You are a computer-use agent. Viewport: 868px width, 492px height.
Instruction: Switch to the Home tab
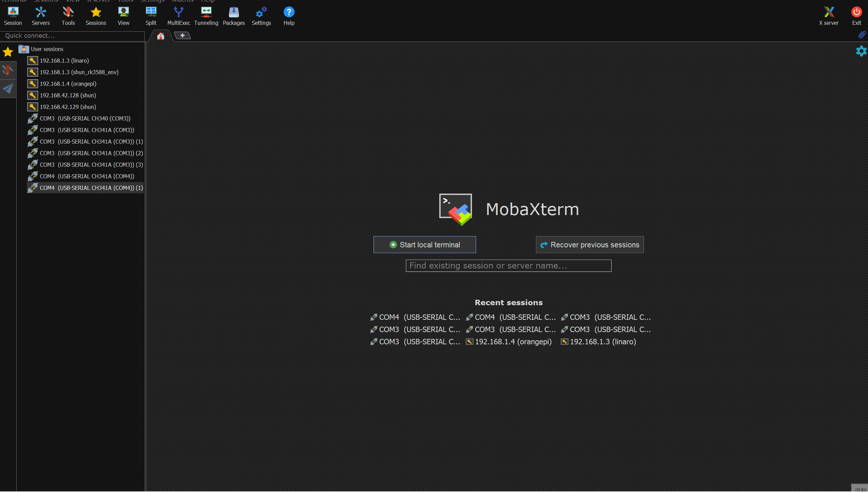coord(160,36)
